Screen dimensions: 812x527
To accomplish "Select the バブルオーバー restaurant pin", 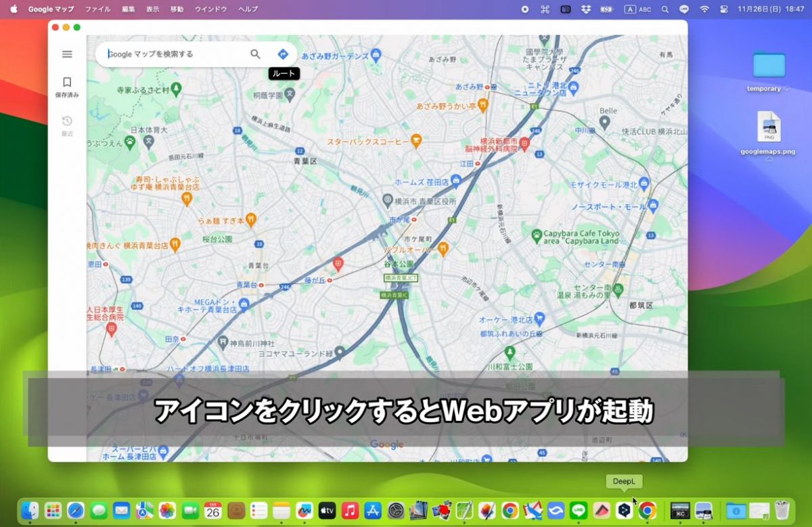I will pos(443,248).
